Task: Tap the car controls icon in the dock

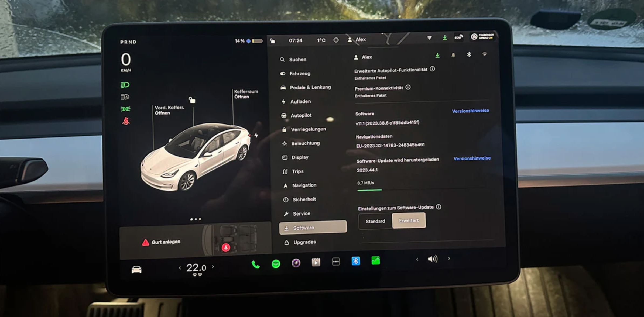Action: pyautogui.click(x=136, y=269)
